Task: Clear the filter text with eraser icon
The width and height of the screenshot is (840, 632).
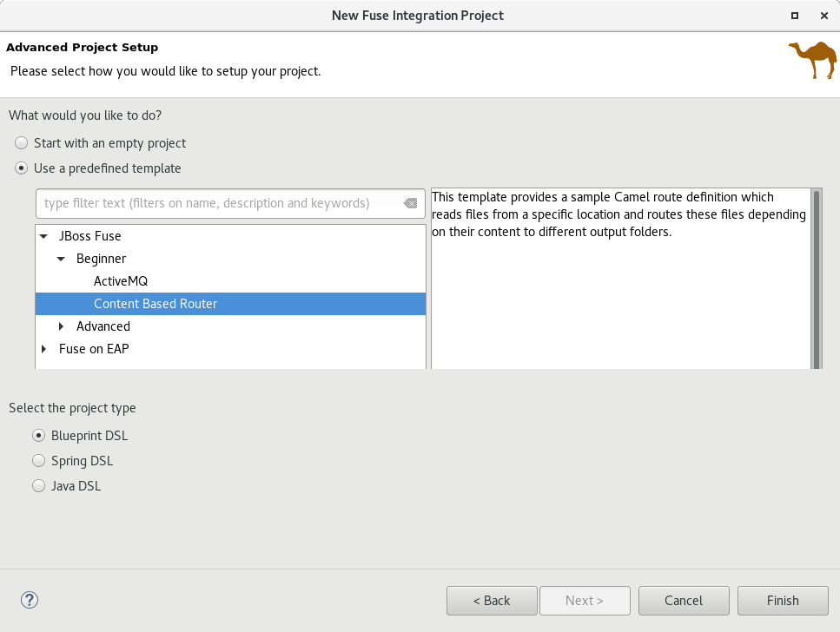Action: point(410,203)
